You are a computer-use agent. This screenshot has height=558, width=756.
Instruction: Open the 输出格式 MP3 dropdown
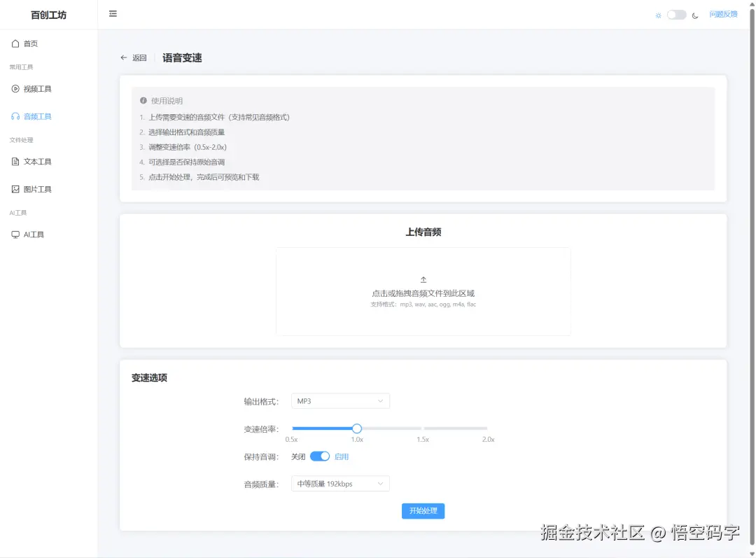(x=340, y=400)
